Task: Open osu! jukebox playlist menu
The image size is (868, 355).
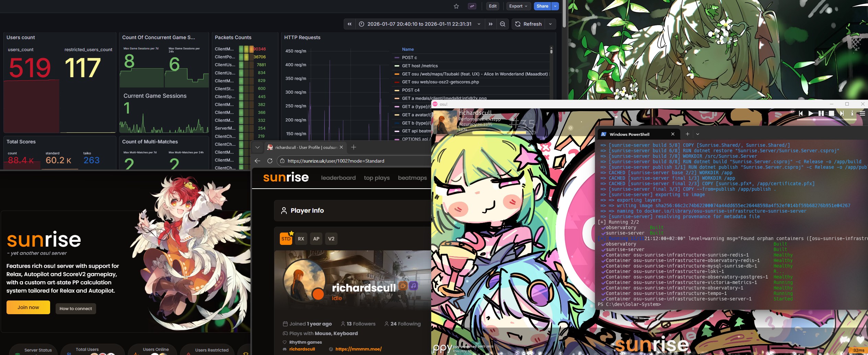Action: click(862, 113)
